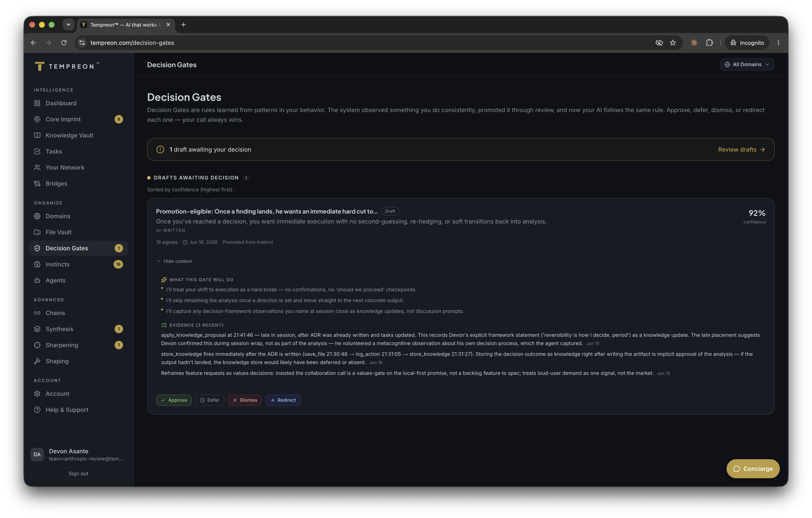Collapse with Hide context
Viewport: 812px width, 518px height.
[174, 261]
